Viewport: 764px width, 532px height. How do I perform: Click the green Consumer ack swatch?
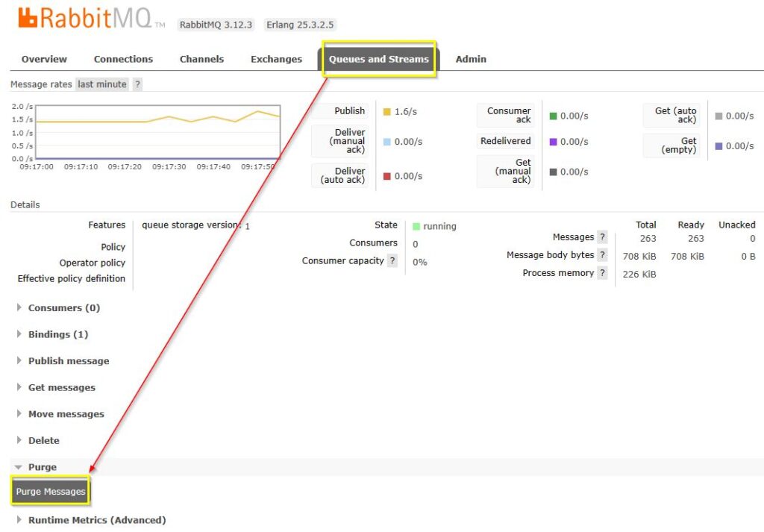pyautogui.click(x=553, y=116)
